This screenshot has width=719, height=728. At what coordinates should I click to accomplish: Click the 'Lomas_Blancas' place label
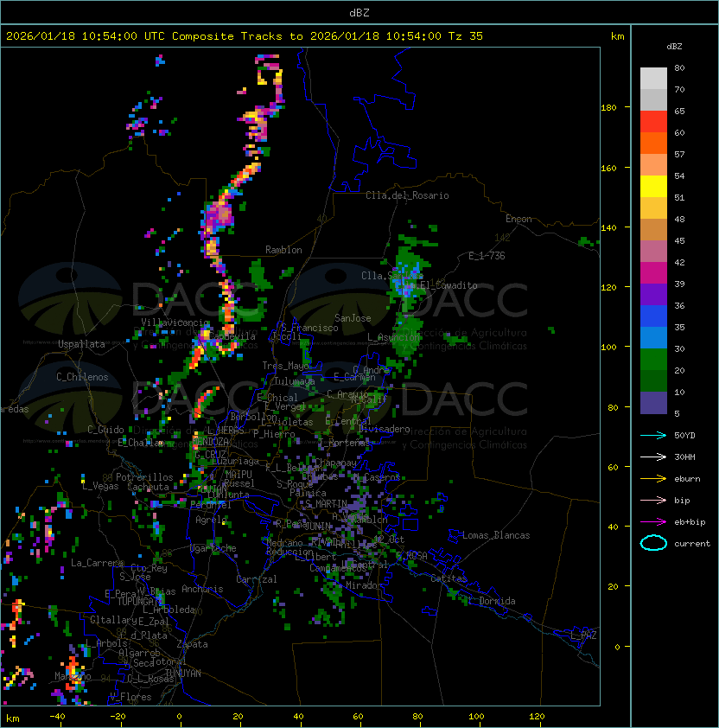click(x=496, y=535)
